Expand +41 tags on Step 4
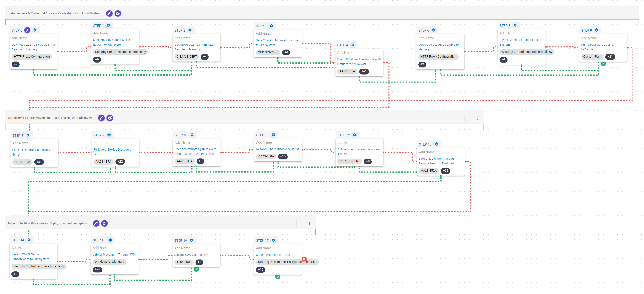The image size is (644, 294). (364, 71)
